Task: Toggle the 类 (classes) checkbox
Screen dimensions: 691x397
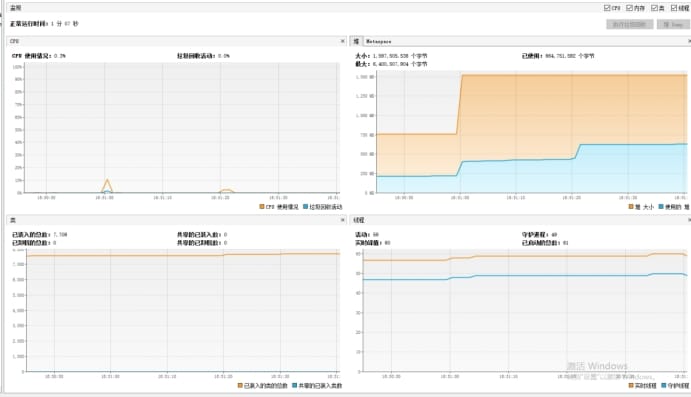Action: coord(654,8)
